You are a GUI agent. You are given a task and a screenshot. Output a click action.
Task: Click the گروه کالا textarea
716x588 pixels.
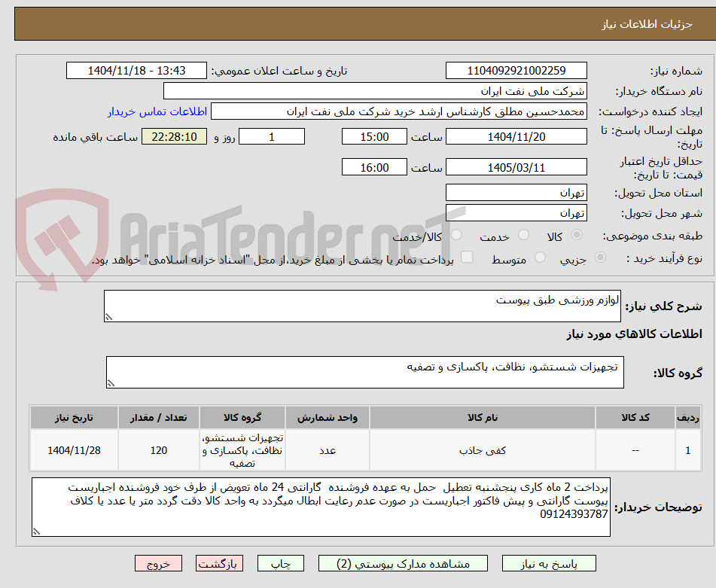[365, 372]
